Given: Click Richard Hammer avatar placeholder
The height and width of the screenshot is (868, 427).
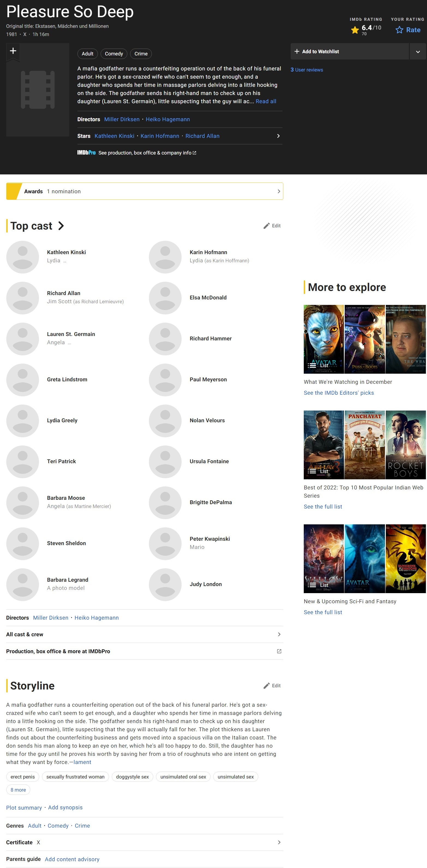Looking at the screenshot, I should point(165,339).
